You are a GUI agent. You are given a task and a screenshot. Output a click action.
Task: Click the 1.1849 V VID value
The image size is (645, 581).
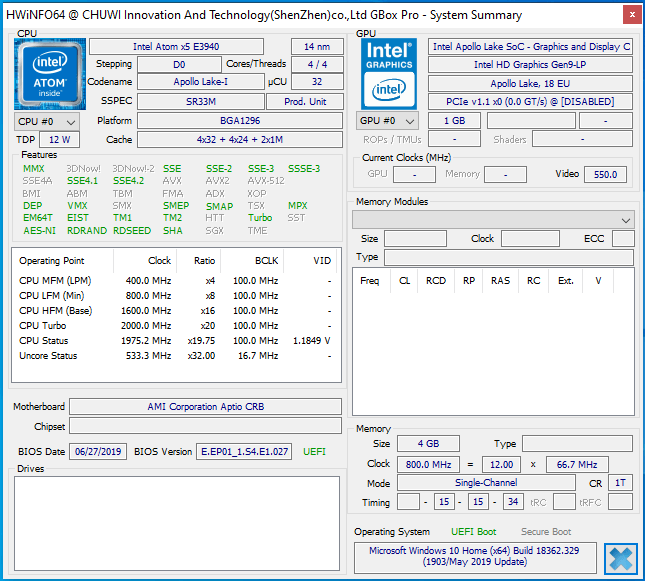[312, 341]
